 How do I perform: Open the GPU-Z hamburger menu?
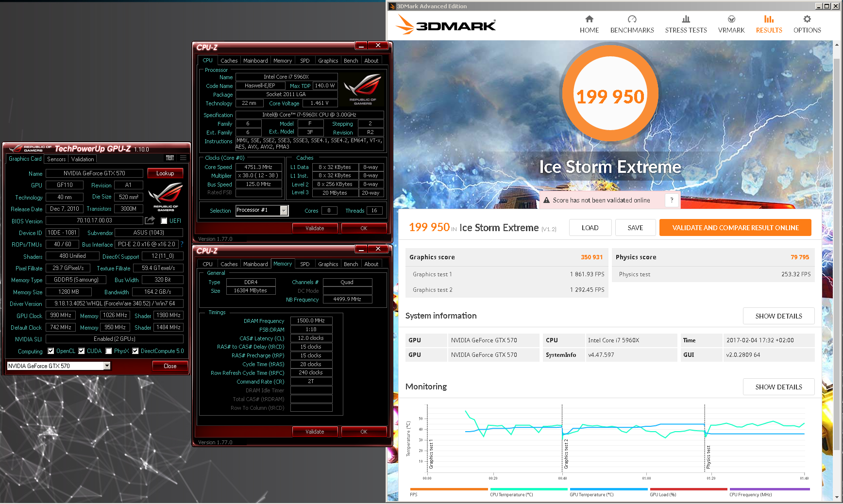click(183, 158)
